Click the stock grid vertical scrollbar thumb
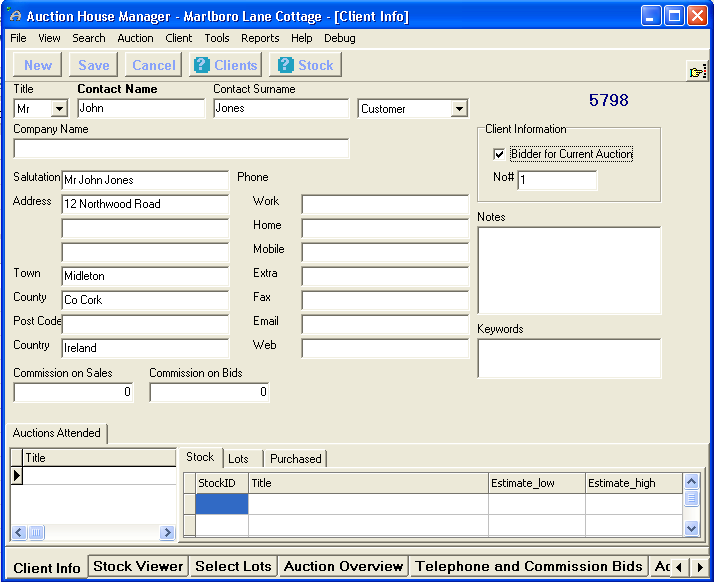 (x=691, y=498)
